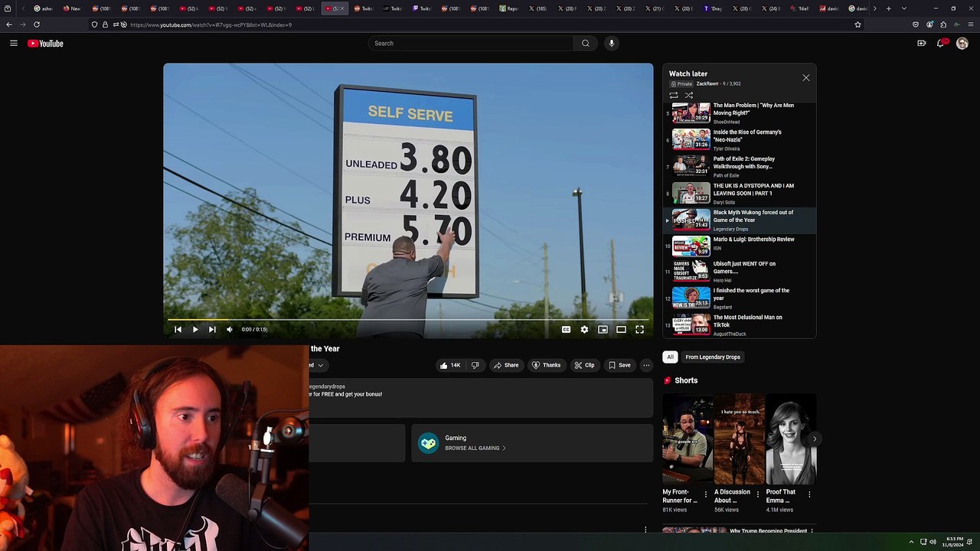Unmute the video with the speaker icon
The image size is (980, 551).
tap(230, 330)
